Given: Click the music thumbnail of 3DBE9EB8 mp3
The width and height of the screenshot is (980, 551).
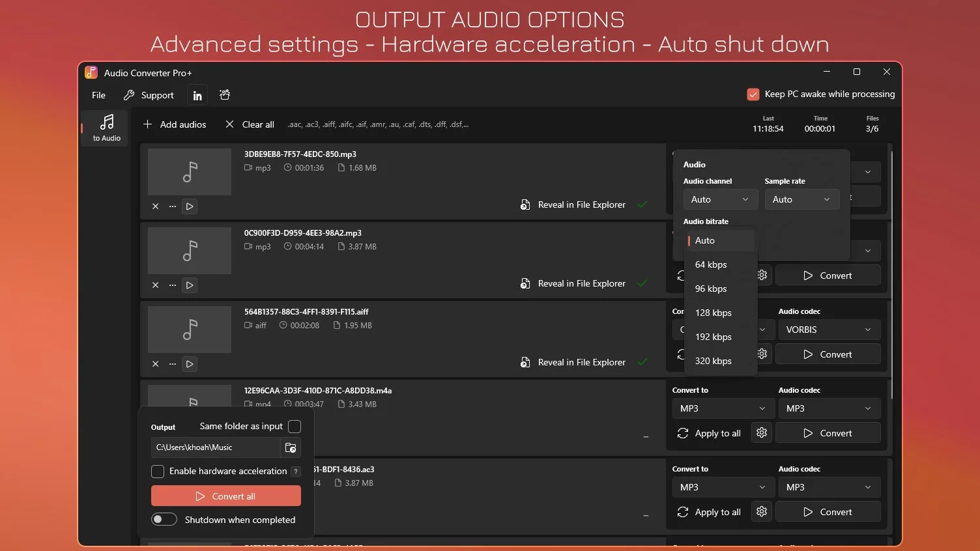Looking at the screenshot, I should pos(190,172).
